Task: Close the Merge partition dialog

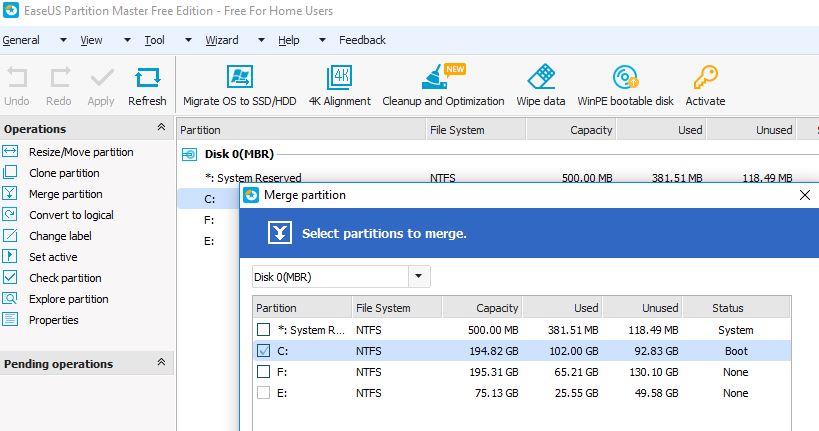Action: tap(805, 195)
